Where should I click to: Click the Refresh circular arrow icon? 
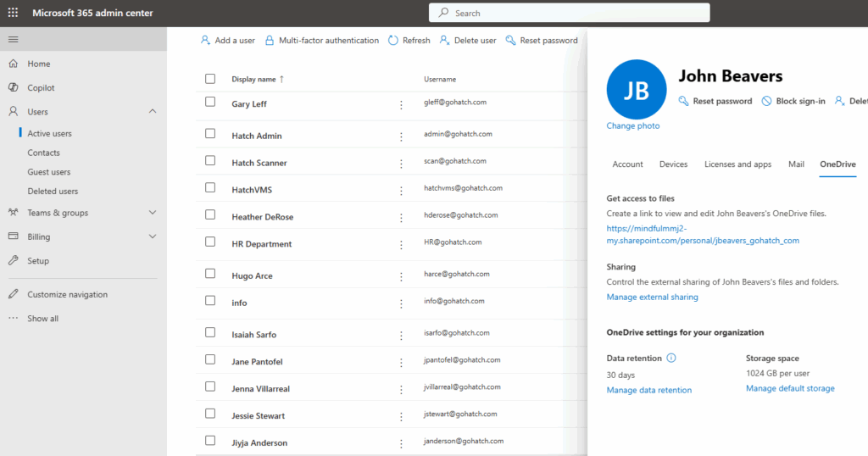coord(393,41)
